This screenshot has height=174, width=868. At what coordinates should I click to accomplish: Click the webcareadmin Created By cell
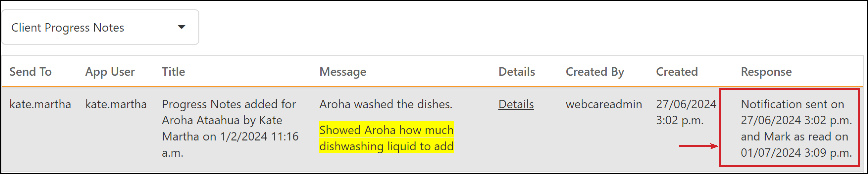click(x=604, y=104)
